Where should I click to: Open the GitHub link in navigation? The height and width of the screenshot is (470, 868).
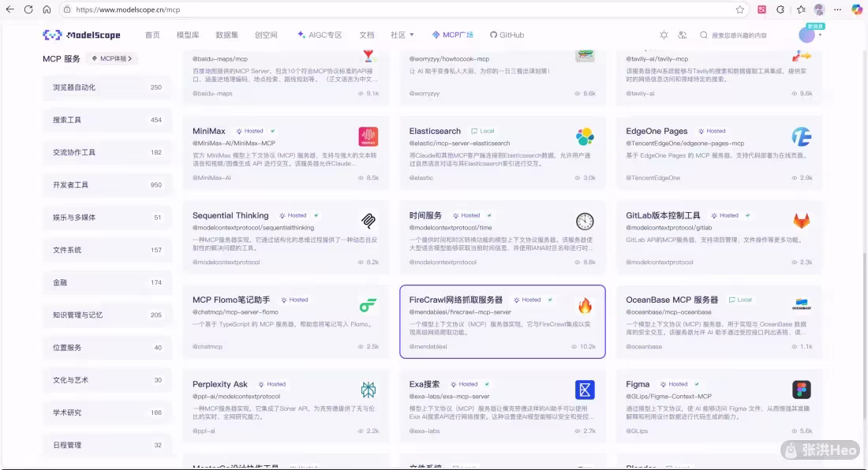click(x=507, y=35)
